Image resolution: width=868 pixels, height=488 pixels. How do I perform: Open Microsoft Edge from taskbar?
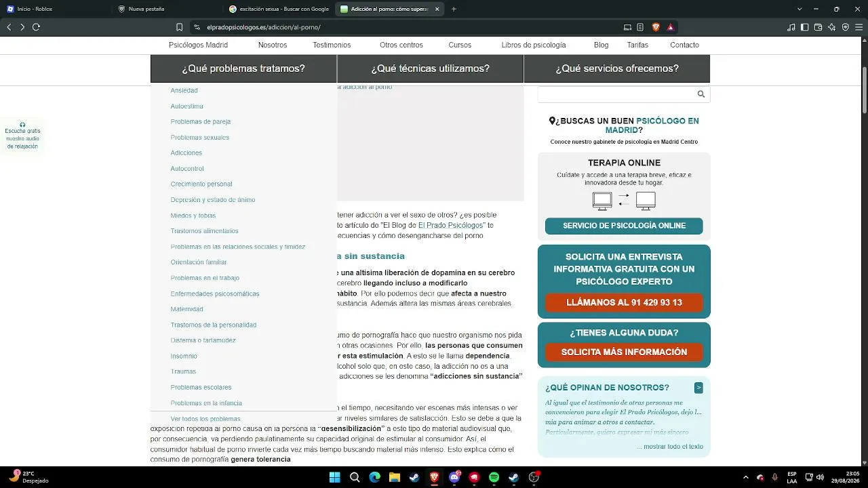click(374, 477)
